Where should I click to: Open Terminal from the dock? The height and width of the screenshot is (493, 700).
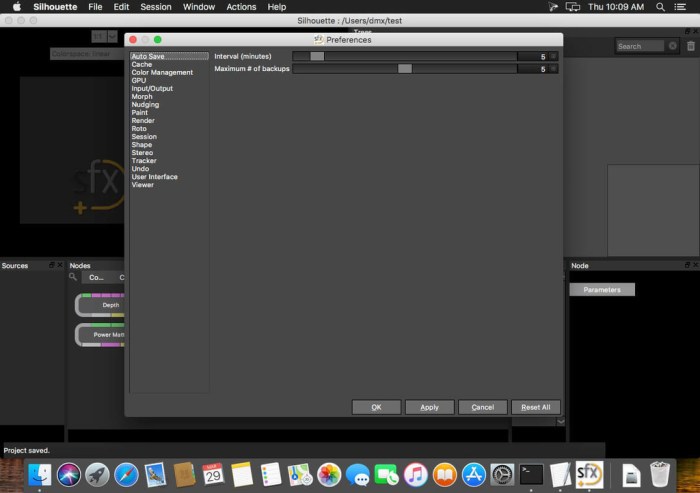531,474
